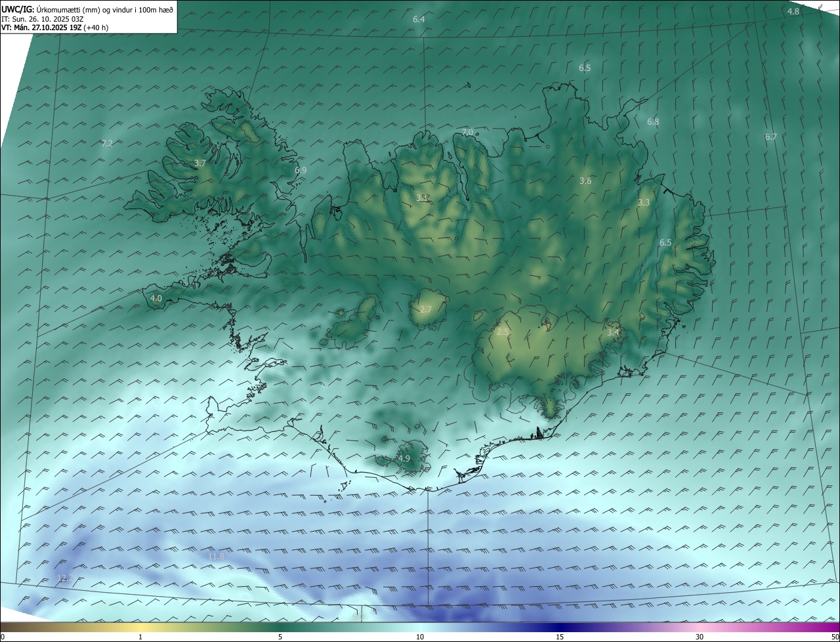
Task: Click the 3.6 label in northeast highlands
Action: pos(585,181)
